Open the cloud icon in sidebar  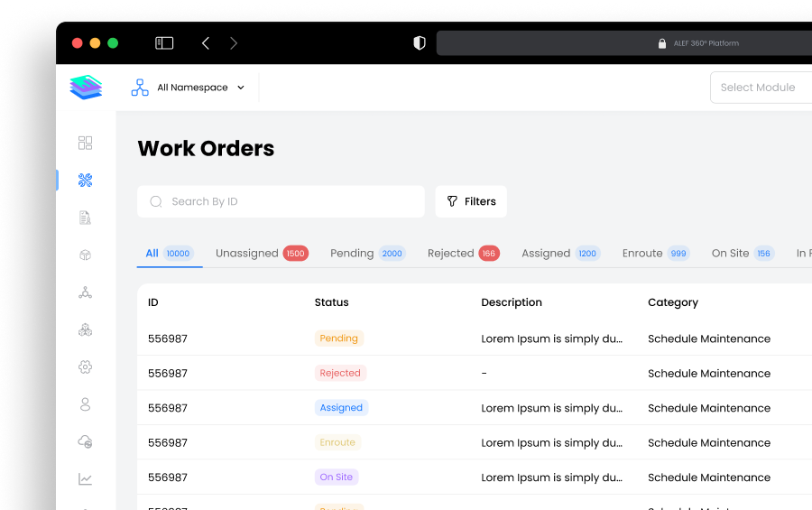tap(86, 441)
